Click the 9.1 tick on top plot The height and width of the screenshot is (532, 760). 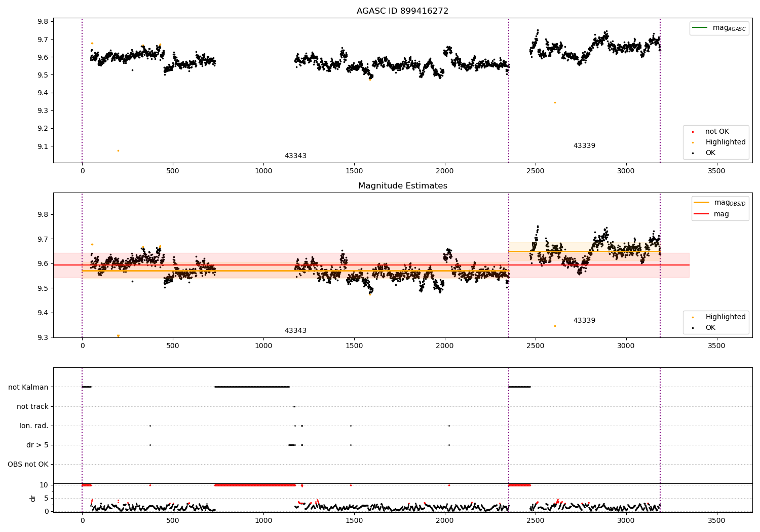tap(43, 146)
